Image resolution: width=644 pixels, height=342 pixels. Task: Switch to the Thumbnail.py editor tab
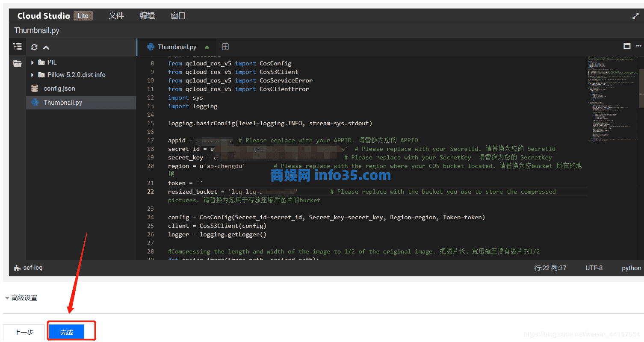pos(177,47)
